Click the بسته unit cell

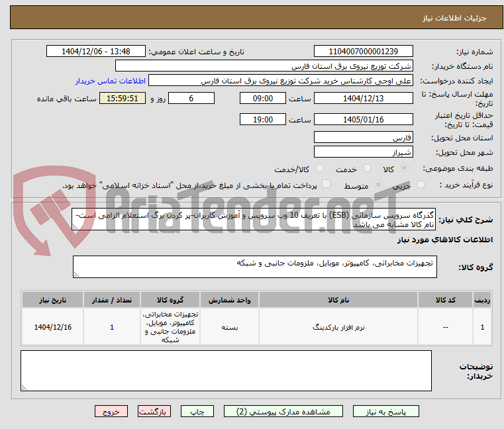click(x=229, y=327)
